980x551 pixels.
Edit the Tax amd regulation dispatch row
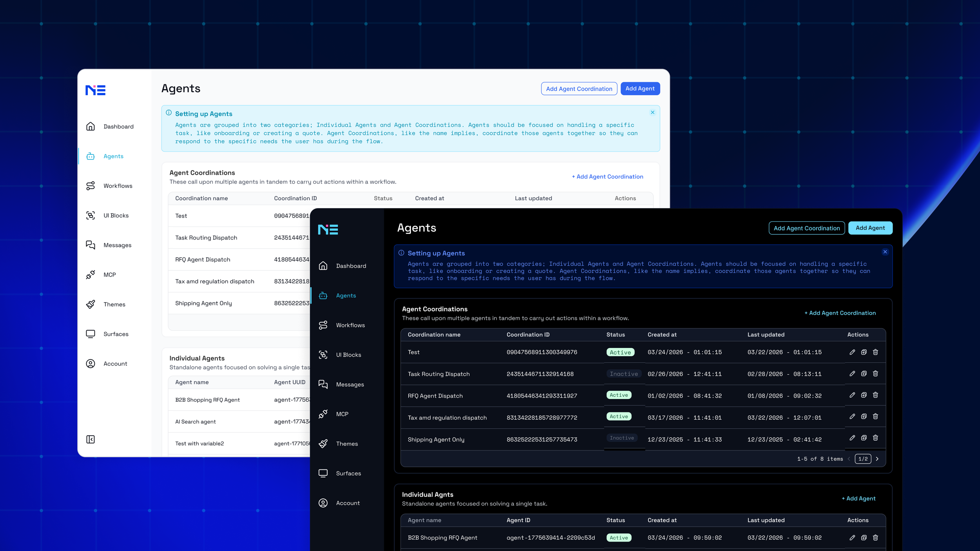click(852, 416)
